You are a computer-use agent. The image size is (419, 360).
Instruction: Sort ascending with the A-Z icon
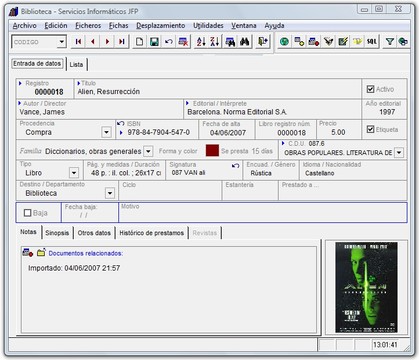[x=201, y=42]
